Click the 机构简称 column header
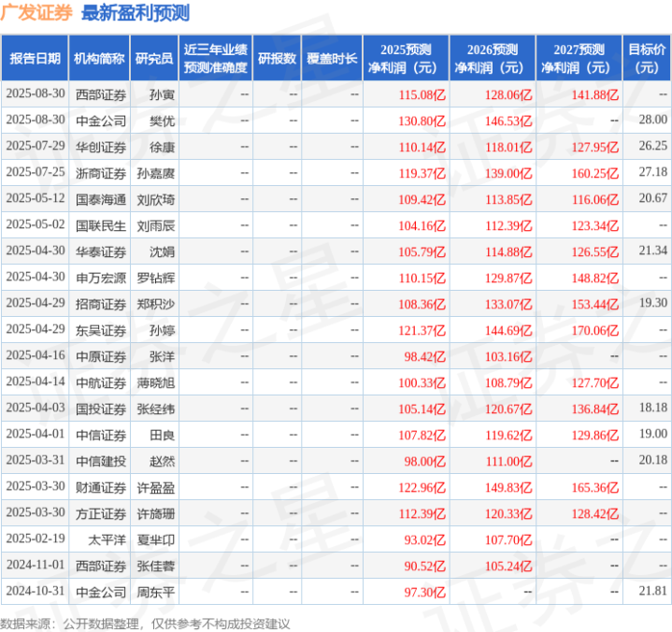The width and height of the screenshot is (672, 632). [x=99, y=58]
